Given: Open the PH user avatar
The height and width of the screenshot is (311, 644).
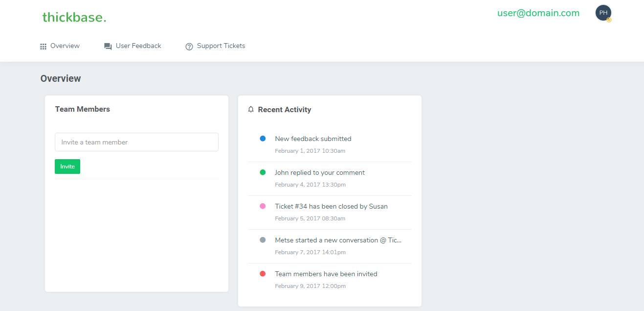Looking at the screenshot, I should (x=603, y=13).
